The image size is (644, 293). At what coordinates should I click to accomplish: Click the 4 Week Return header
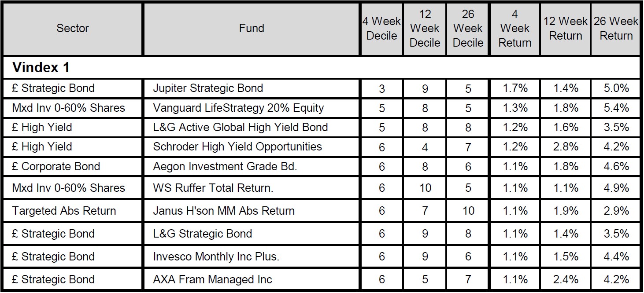coord(515,29)
